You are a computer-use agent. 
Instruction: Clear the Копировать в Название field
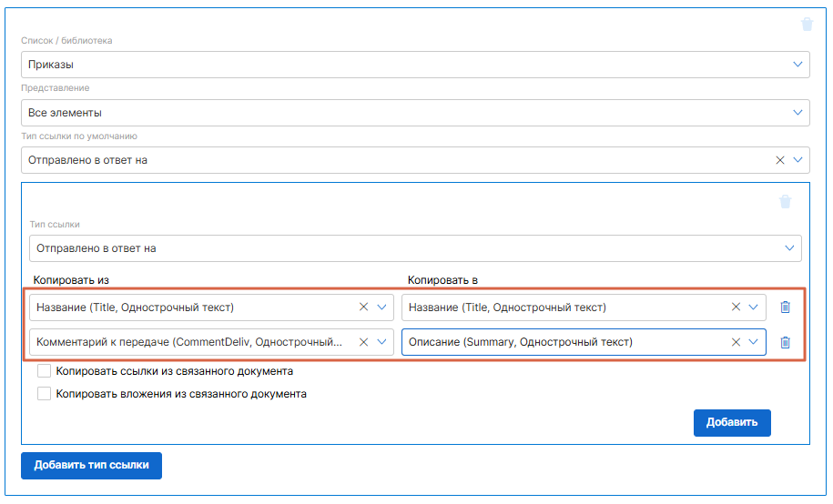click(736, 307)
